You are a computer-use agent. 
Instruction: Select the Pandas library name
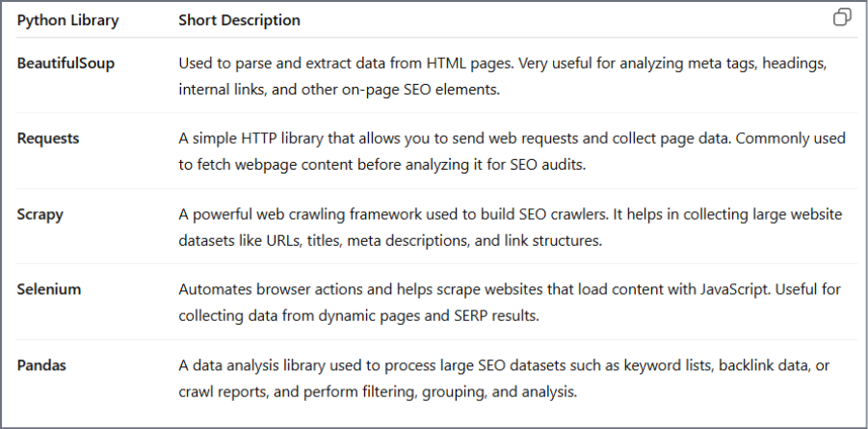click(x=43, y=365)
